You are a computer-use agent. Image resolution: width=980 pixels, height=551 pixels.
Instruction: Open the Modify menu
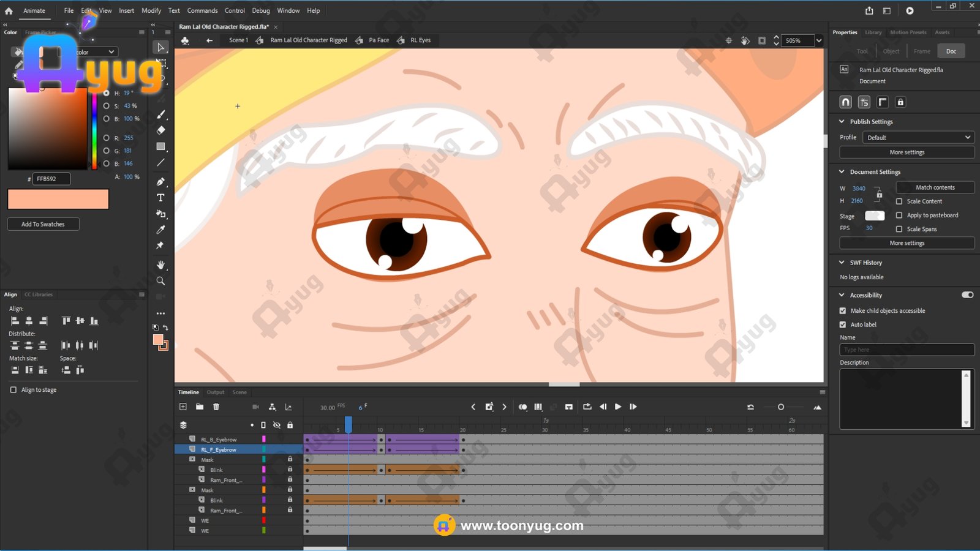(x=151, y=10)
